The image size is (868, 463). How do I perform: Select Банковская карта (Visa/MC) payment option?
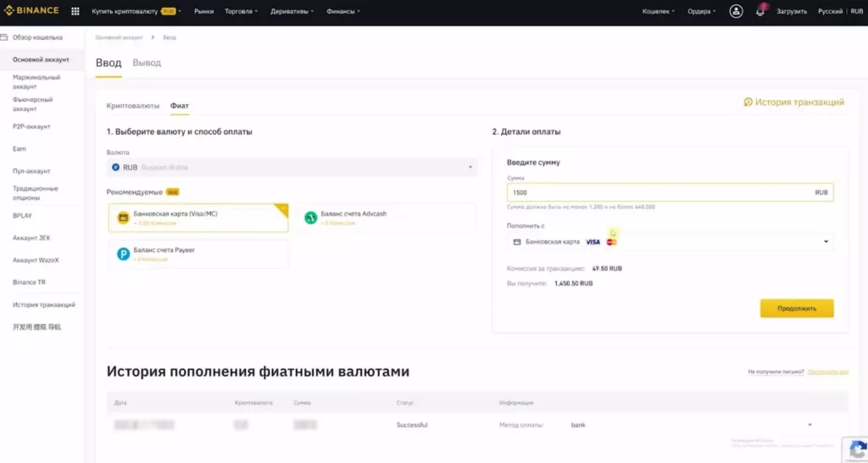[x=198, y=218]
